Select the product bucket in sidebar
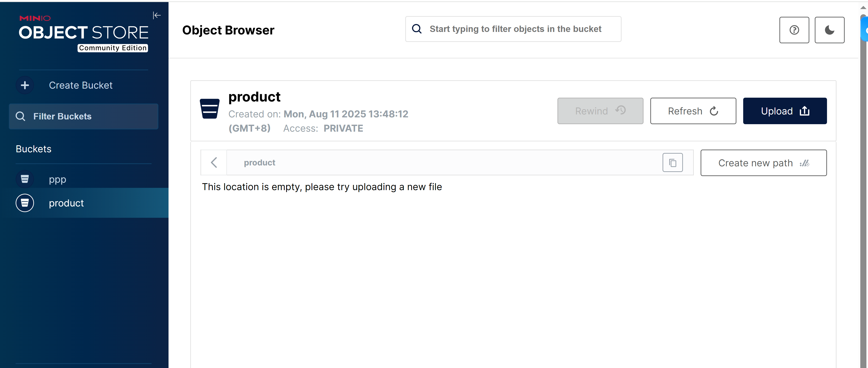Viewport: 868px width, 368px height. click(x=66, y=203)
